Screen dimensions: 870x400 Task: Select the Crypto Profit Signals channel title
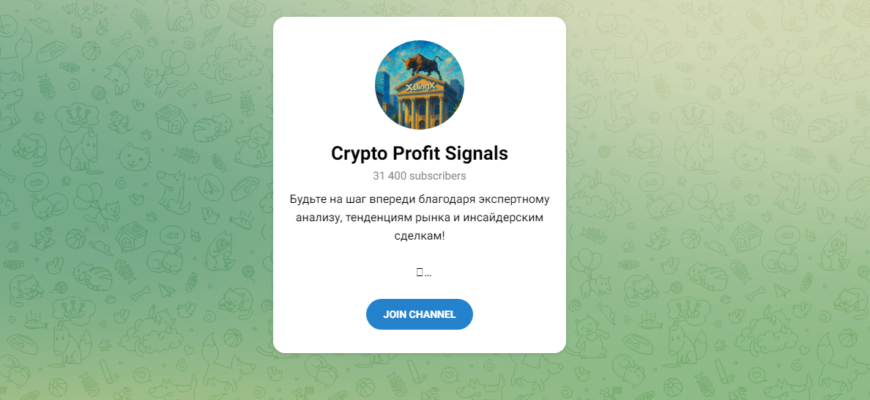[x=419, y=154]
